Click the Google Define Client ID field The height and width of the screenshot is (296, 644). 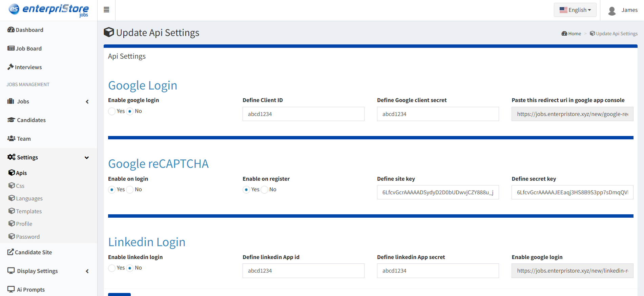pos(303,114)
